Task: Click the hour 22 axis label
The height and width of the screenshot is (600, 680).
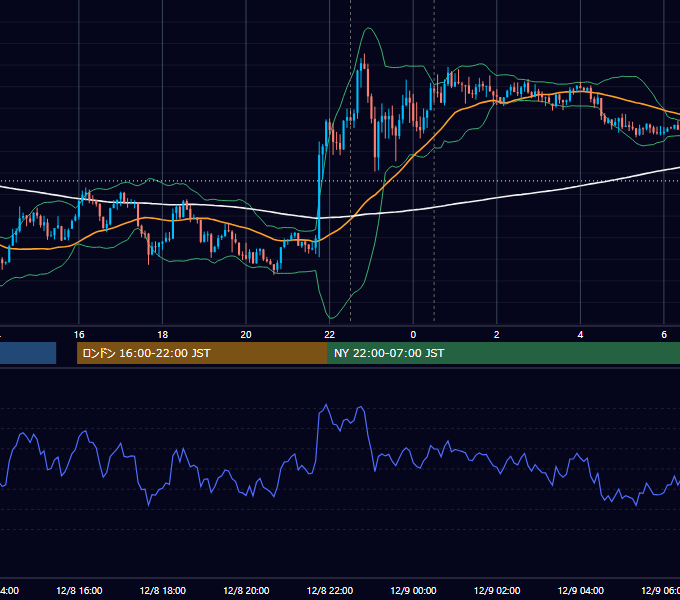Action: coord(330,335)
